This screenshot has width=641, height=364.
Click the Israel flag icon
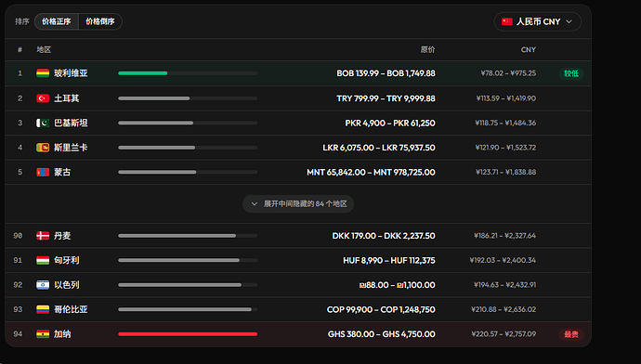click(43, 285)
